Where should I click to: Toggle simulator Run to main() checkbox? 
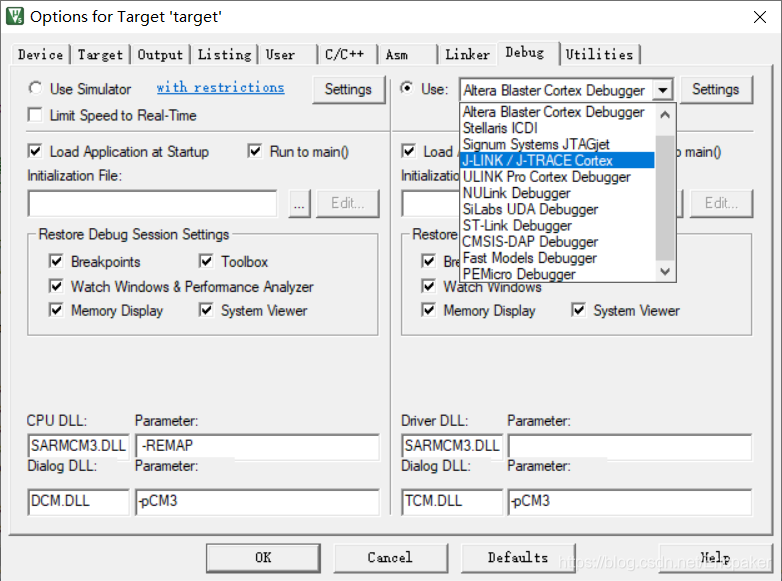click(255, 151)
